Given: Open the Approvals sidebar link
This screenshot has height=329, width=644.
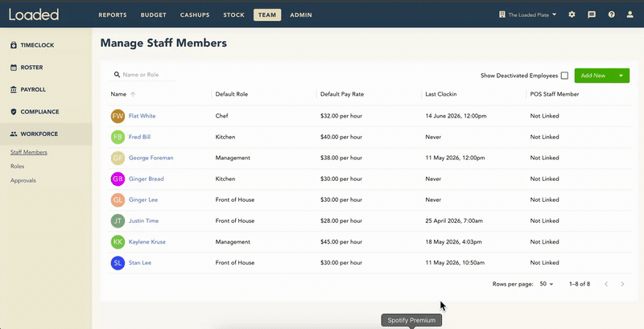Looking at the screenshot, I should tap(23, 180).
